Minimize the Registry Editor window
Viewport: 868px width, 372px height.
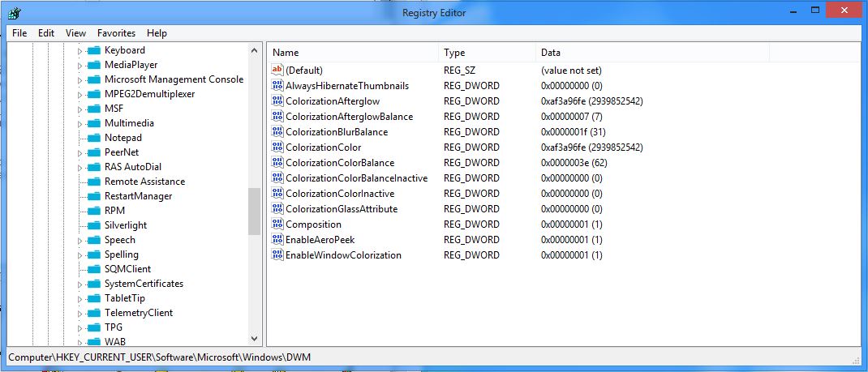click(x=793, y=10)
